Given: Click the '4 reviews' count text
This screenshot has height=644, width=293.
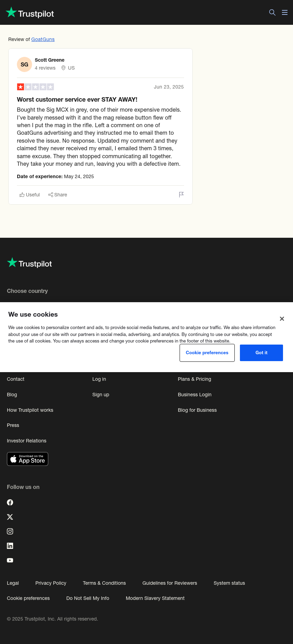Looking at the screenshot, I should click(x=45, y=68).
